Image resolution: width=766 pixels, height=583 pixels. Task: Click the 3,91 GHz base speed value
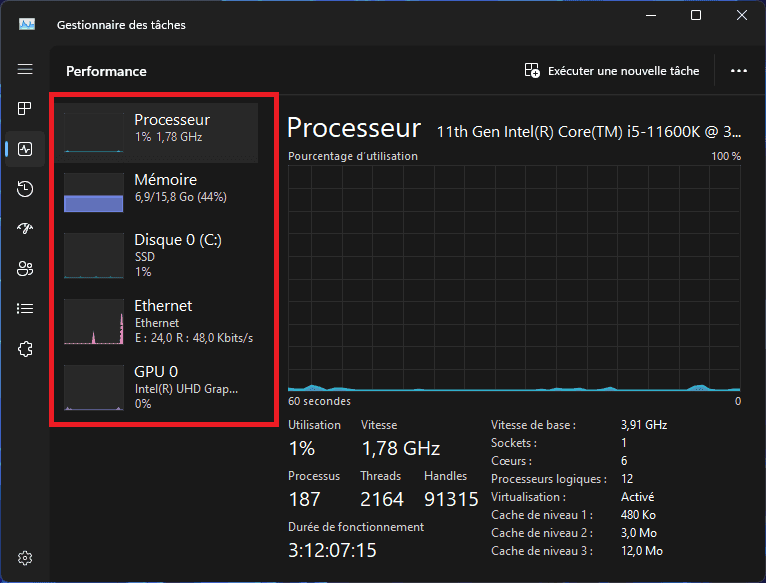click(644, 425)
